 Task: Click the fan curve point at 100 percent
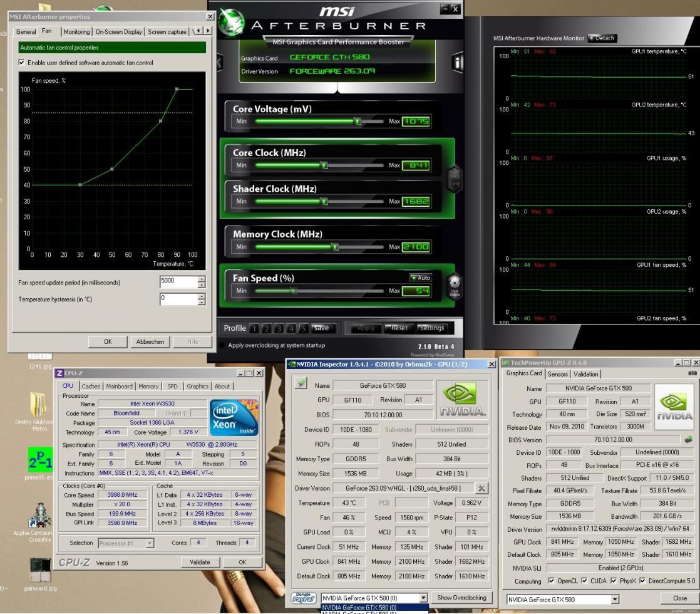[177, 89]
